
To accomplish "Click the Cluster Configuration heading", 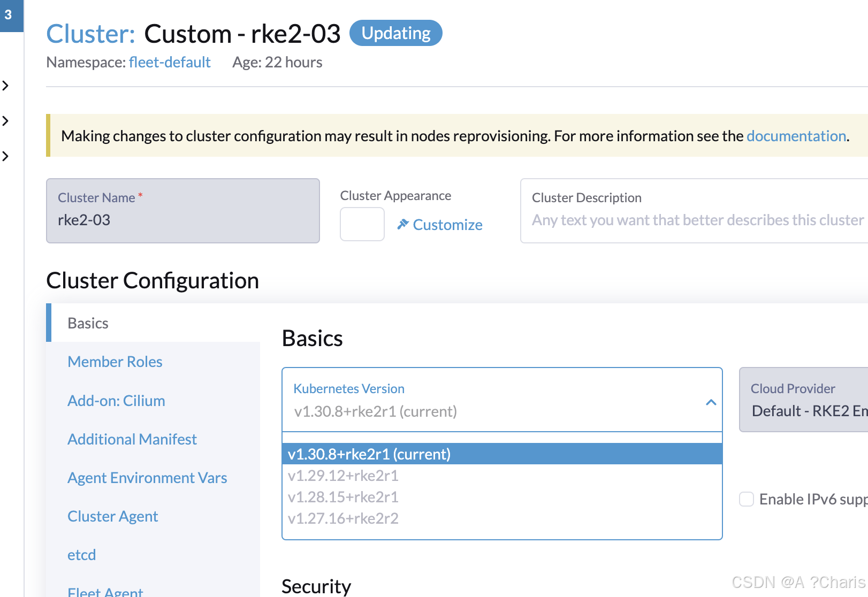I will point(153,280).
